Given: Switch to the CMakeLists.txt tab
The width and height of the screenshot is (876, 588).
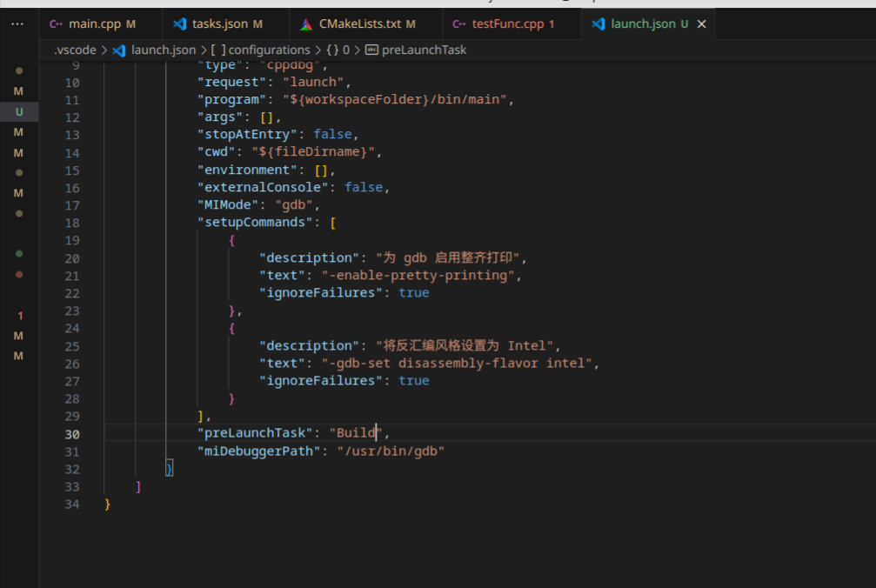Looking at the screenshot, I should coord(366,24).
